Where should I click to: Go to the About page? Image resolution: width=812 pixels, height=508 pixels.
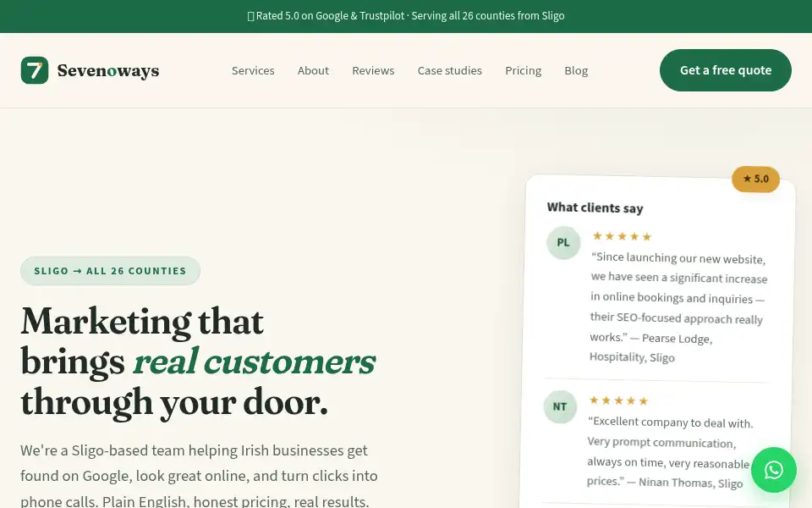(x=313, y=70)
